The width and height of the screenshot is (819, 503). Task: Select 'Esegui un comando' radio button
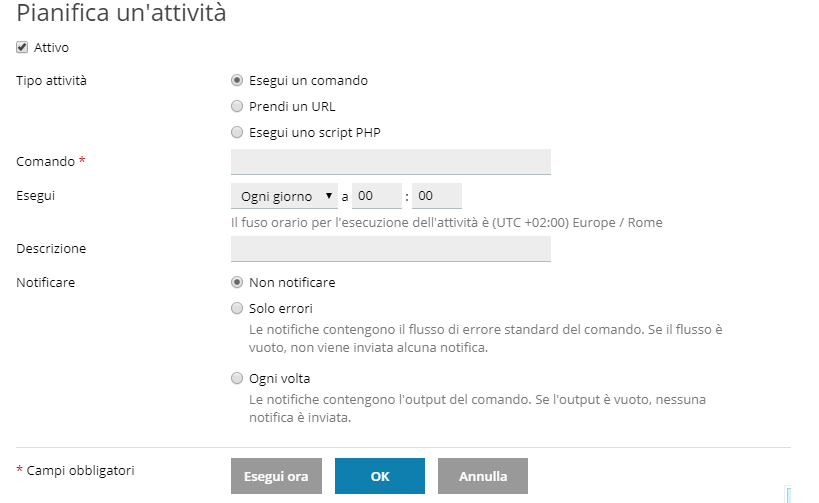click(237, 81)
